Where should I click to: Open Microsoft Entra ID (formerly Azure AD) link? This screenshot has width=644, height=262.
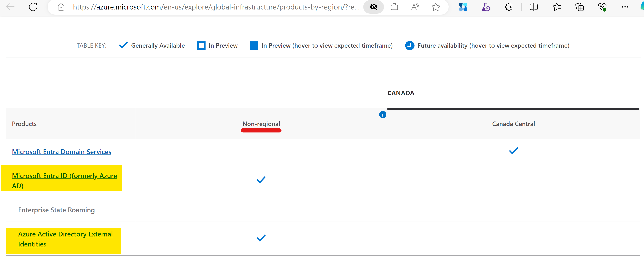pos(64,181)
